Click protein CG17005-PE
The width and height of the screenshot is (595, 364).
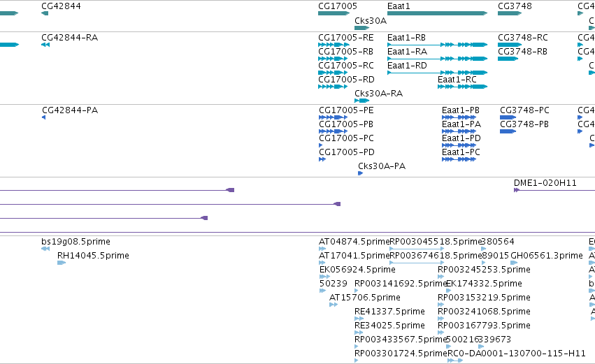(346, 110)
